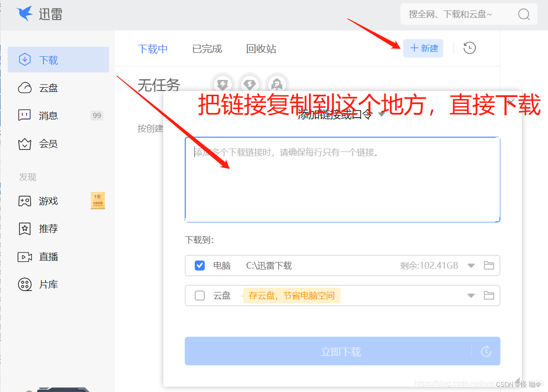Expand the 添加链接或口令 title dropdown
The image size is (548, 392).
[382, 114]
